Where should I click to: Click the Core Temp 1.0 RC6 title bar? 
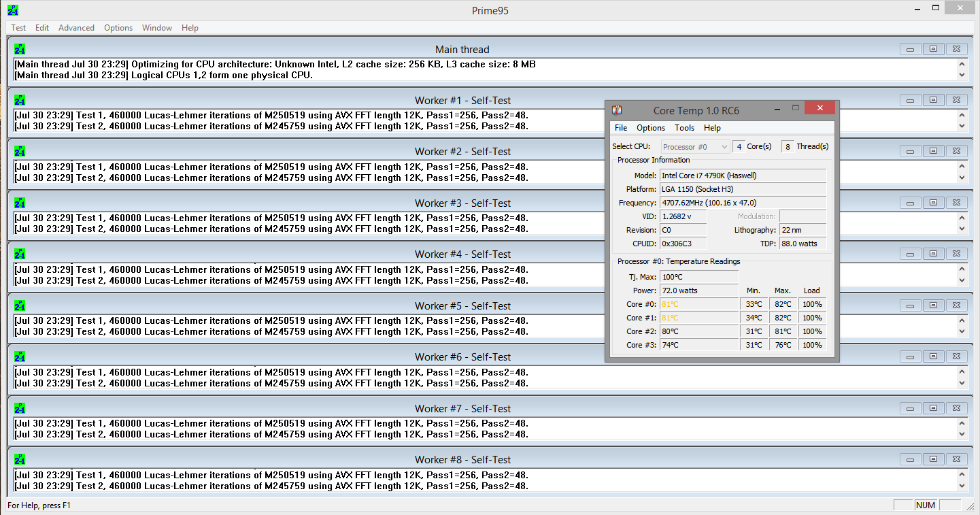pyautogui.click(x=696, y=110)
